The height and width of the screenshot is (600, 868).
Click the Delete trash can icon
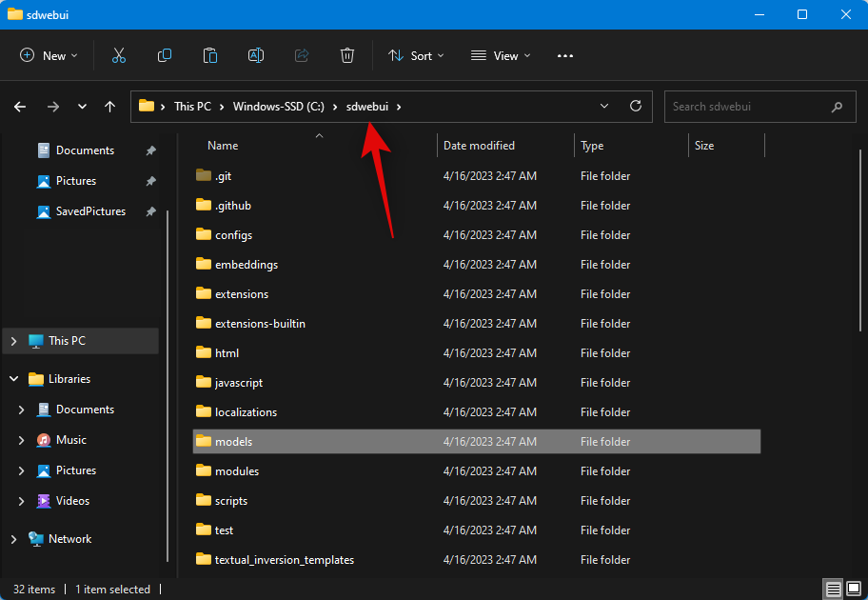click(x=347, y=56)
